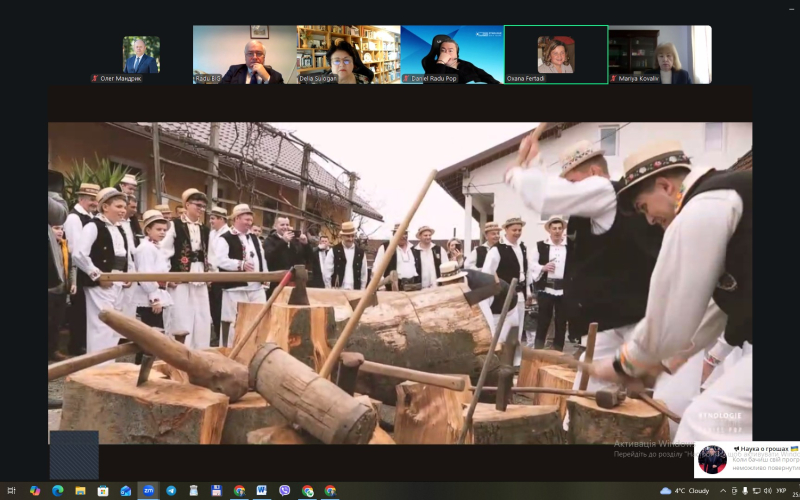Open the Telegram taskbar icon
This screenshot has height=500, width=800.
171,490
